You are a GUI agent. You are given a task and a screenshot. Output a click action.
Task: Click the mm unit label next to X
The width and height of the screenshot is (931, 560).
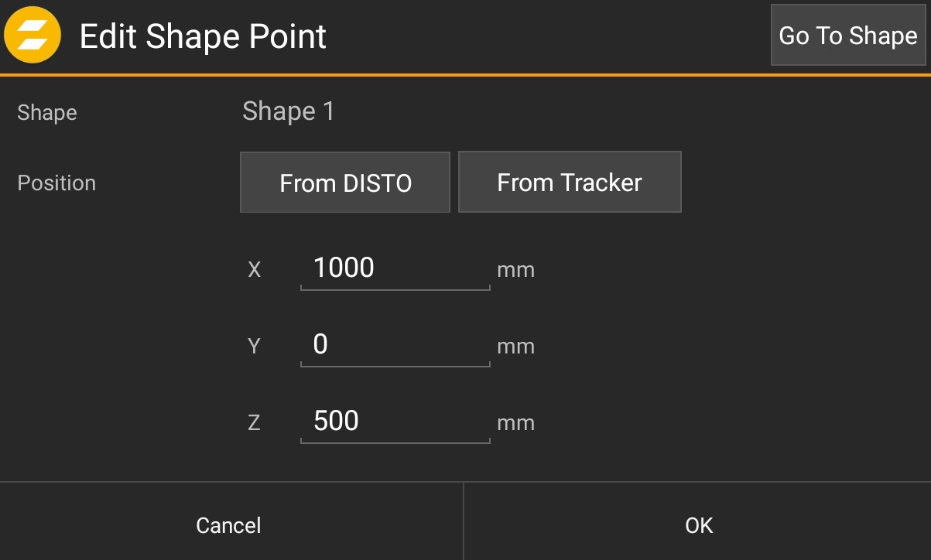pos(516,269)
